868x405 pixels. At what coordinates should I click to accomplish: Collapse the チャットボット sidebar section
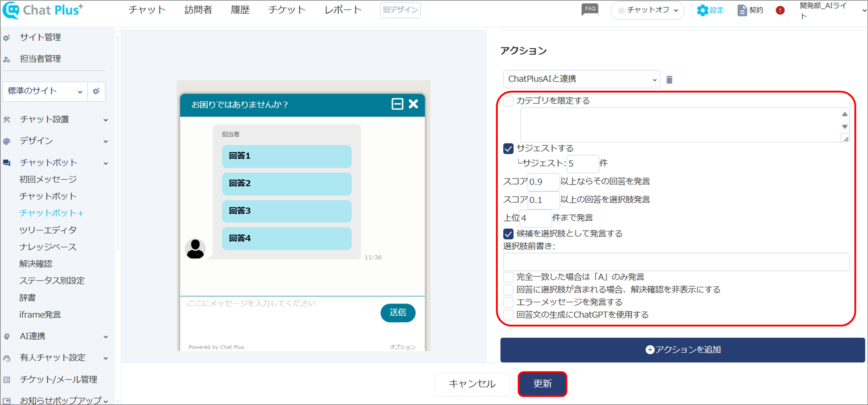(x=105, y=164)
